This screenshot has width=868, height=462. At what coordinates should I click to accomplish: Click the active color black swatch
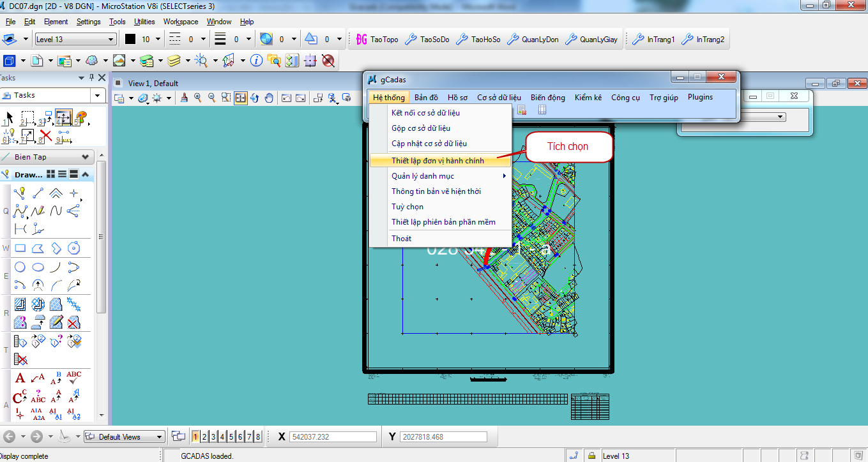(x=130, y=40)
